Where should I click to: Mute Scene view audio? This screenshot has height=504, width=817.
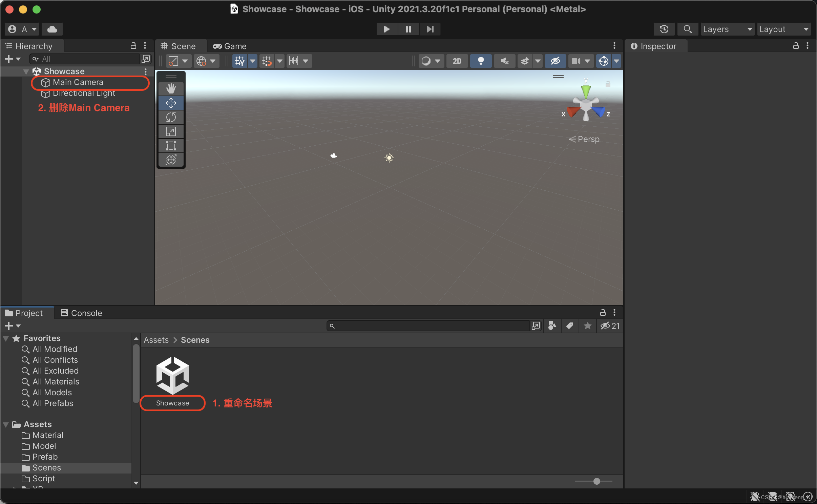504,61
